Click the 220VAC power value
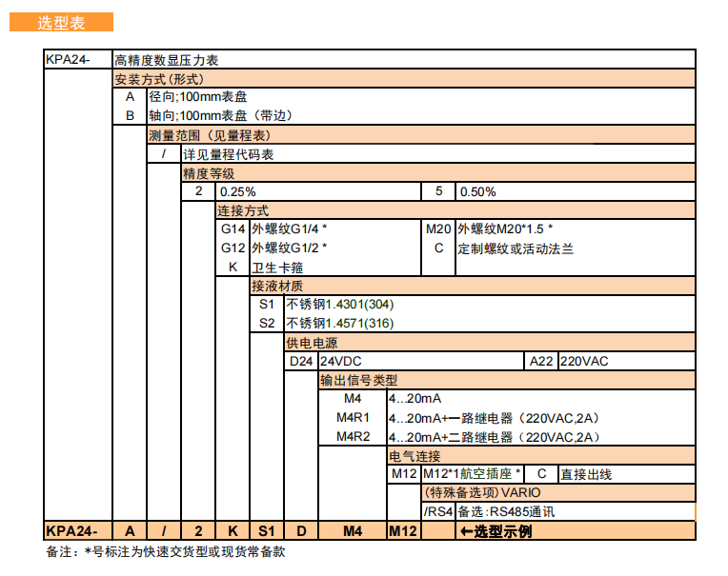This screenshot has width=728, height=576. coord(584,361)
